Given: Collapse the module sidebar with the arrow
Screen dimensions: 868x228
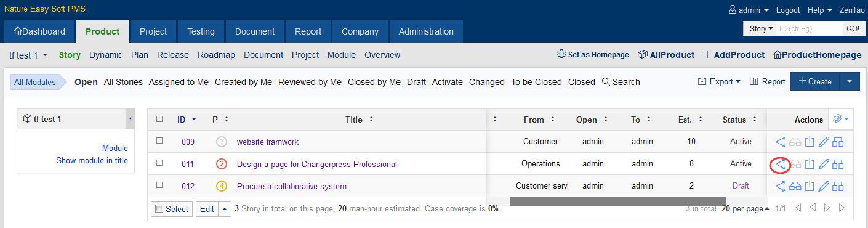Looking at the screenshot, I should [130, 119].
